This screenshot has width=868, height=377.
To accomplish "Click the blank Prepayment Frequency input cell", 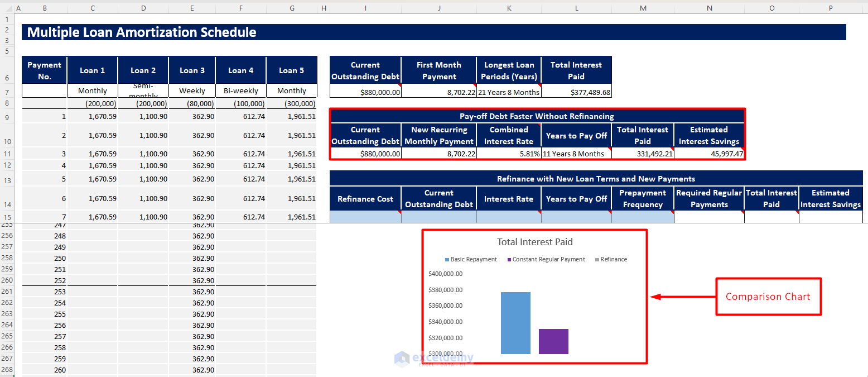I will click(x=643, y=217).
